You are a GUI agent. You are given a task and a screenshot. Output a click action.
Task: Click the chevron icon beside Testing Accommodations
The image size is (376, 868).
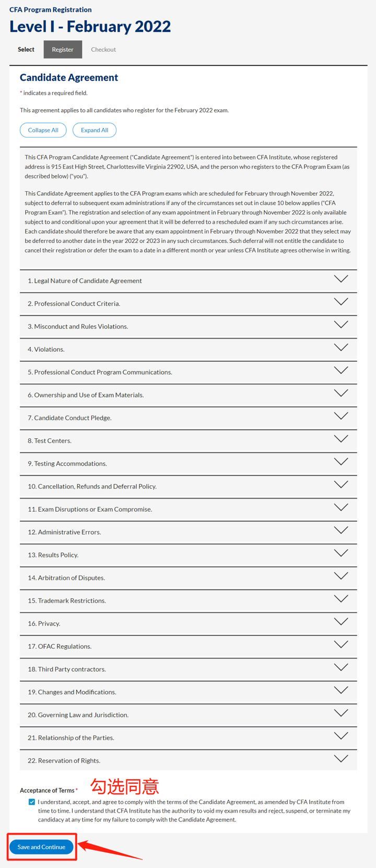pos(340,462)
